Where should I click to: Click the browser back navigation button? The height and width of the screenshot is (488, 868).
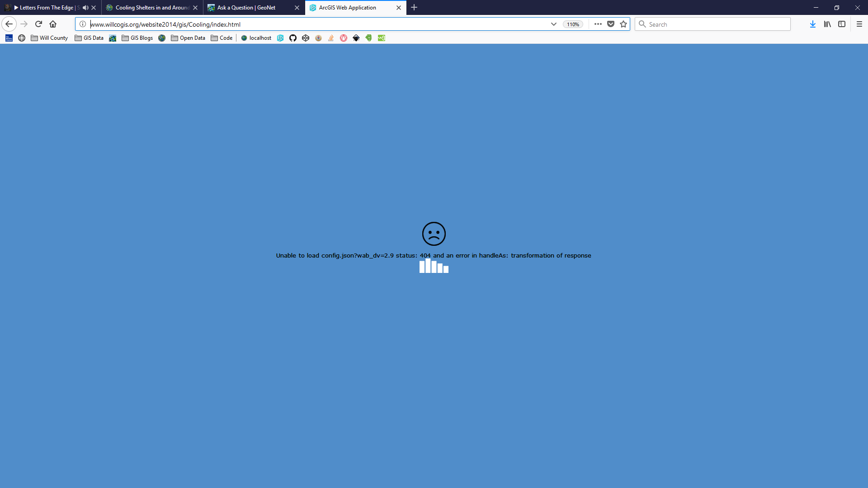pos(9,24)
